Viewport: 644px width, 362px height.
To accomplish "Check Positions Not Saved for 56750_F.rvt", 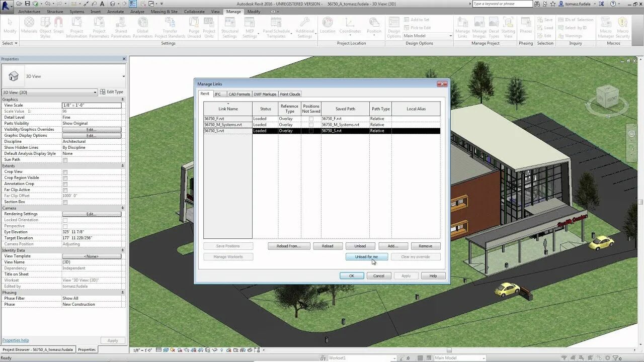I will (x=311, y=119).
